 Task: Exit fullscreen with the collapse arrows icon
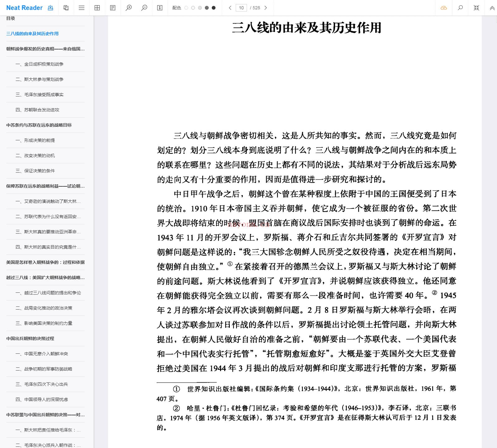(476, 8)
